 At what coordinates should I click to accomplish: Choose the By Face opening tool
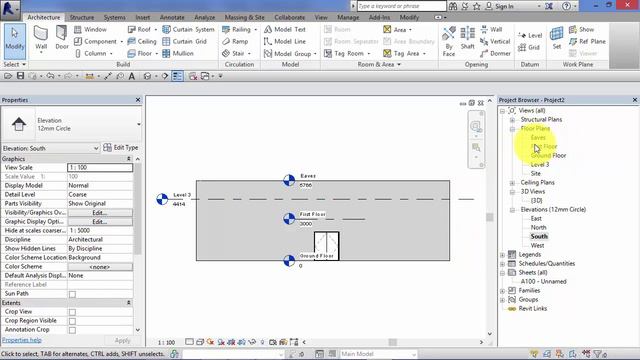pos(449,41)
